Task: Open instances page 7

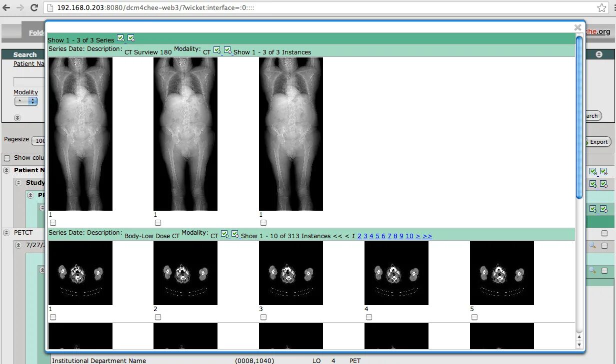Action: click(x=389, y=236)
